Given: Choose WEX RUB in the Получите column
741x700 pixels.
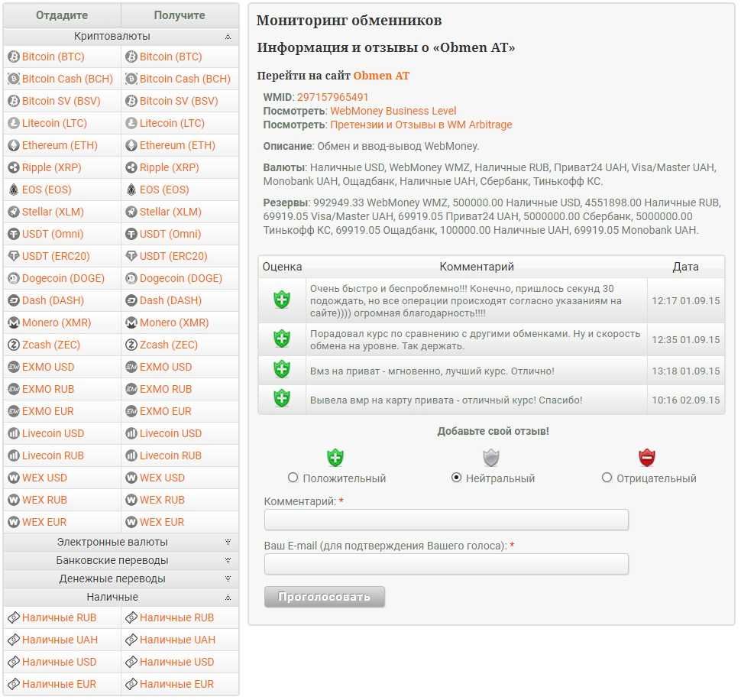Looking at the screenshot, I should click(162, 500).
